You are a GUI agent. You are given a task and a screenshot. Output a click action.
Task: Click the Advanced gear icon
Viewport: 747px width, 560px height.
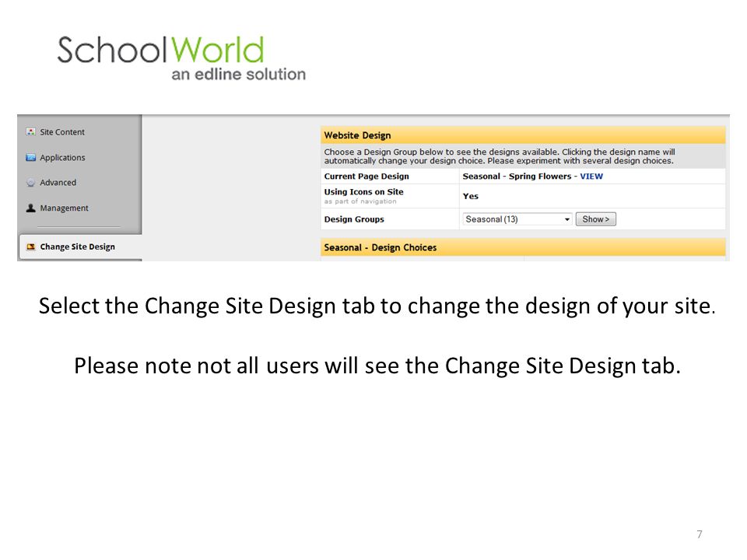[x=31, y=182]
